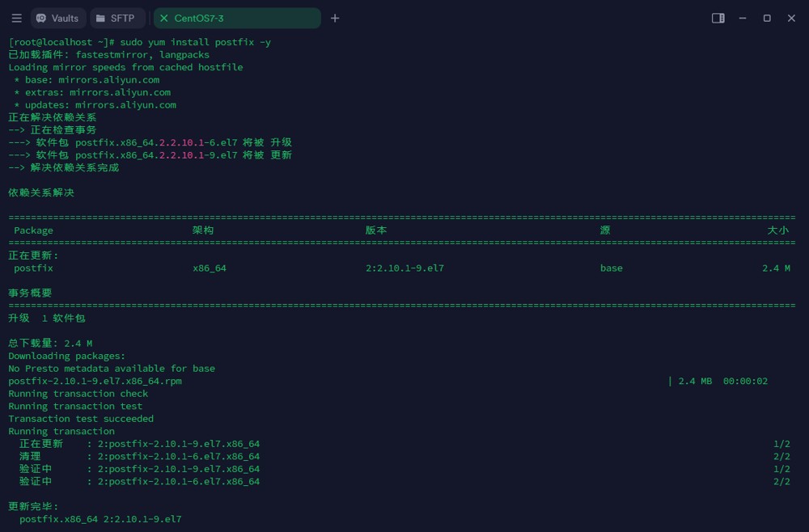Image resolution: width=809 pixels, height=532 pixels.
Task: Toggle the side panel layout icon
Action: tap(718, 18)
